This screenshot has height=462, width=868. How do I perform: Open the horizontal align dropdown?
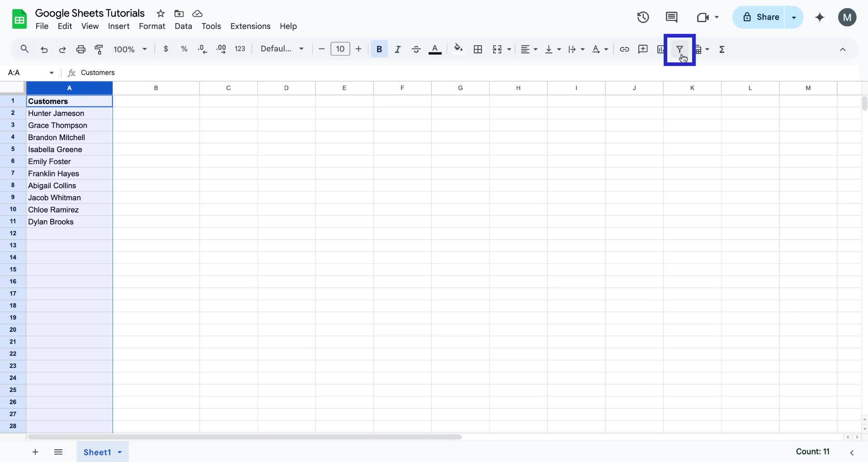click(535, 49)
